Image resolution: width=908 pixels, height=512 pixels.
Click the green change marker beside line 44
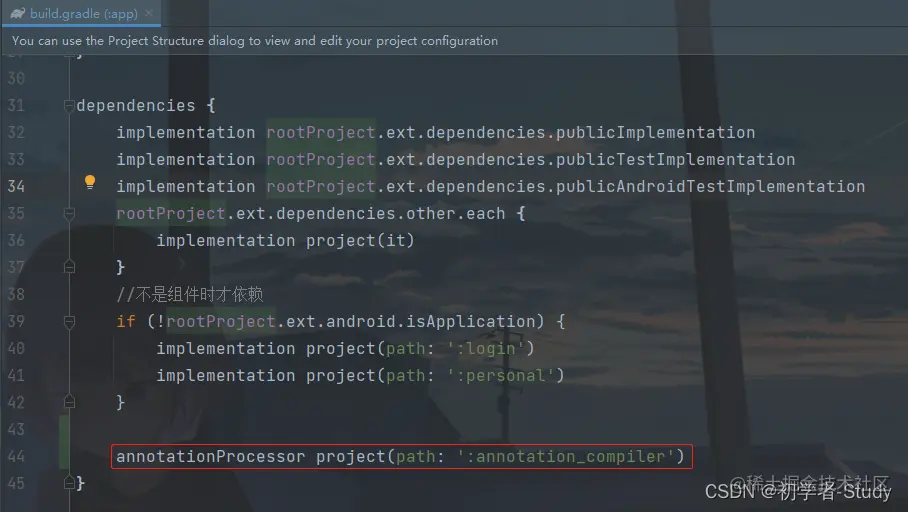pos(64,442)
